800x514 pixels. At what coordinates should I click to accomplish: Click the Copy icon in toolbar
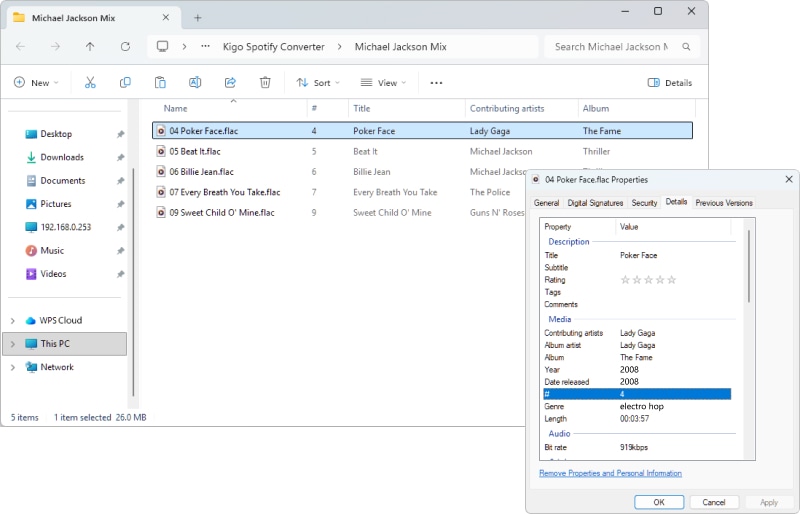tap(125, 82)
